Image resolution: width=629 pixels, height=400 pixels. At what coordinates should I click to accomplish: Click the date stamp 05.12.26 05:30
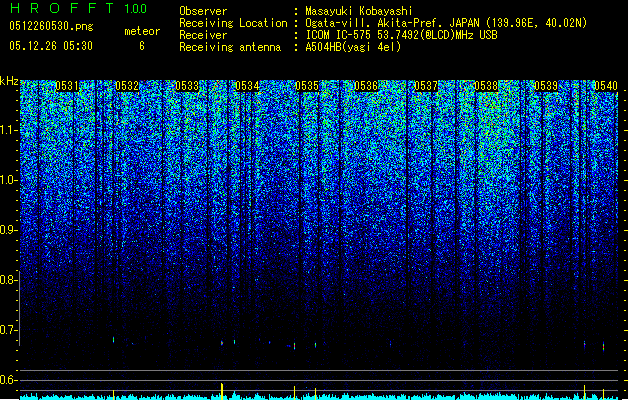point(51,46)
